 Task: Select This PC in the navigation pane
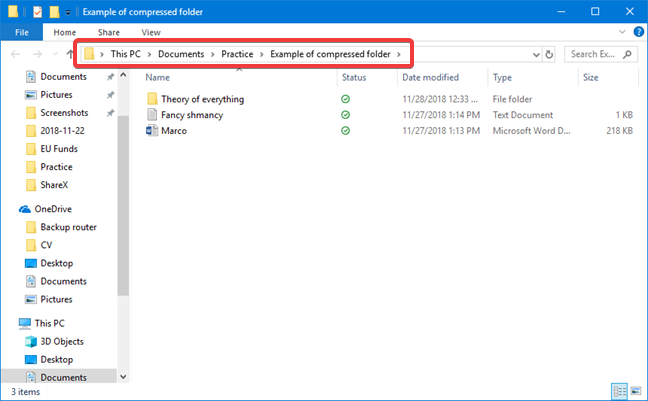tap(50, 323)
